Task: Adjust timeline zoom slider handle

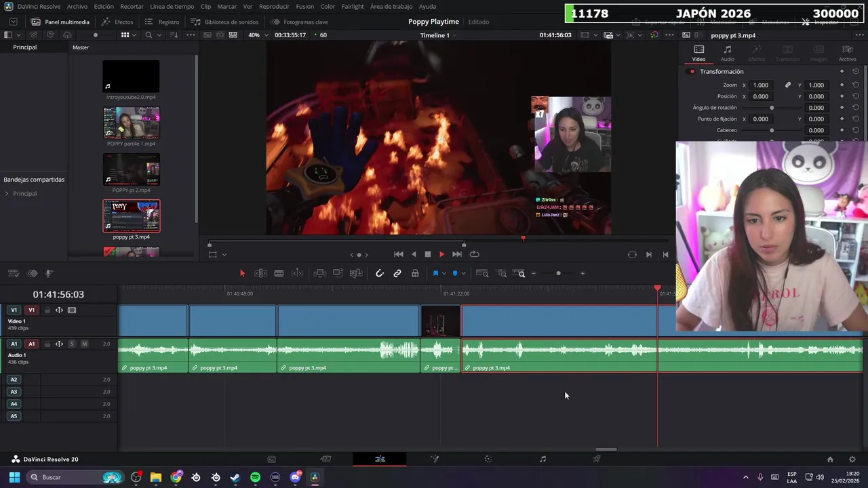Action: 558,273
